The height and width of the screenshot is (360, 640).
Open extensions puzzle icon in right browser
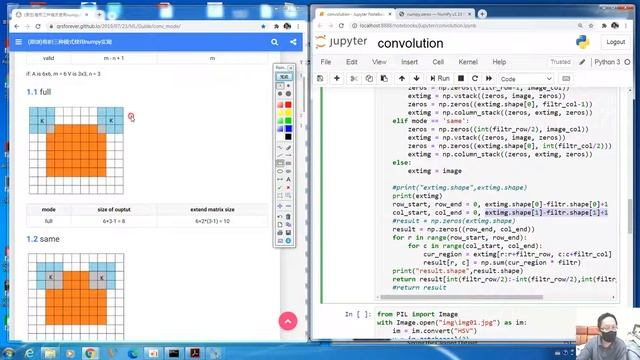tap(604, 26)
